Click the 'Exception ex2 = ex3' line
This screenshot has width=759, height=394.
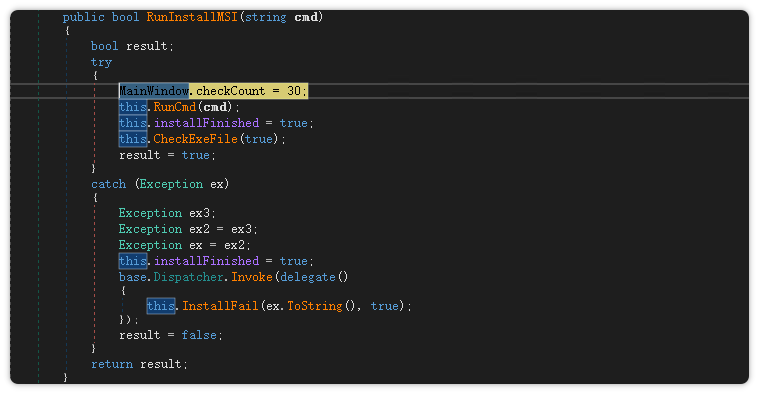tap(188, 229)
